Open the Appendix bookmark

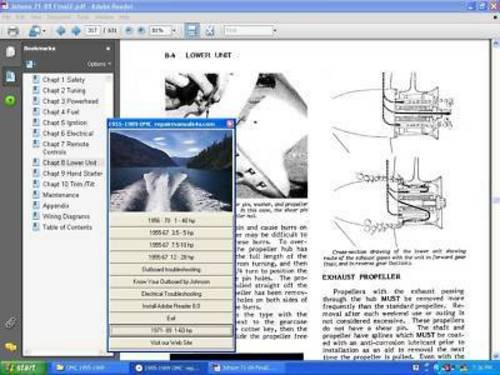[x=56, y=205]
